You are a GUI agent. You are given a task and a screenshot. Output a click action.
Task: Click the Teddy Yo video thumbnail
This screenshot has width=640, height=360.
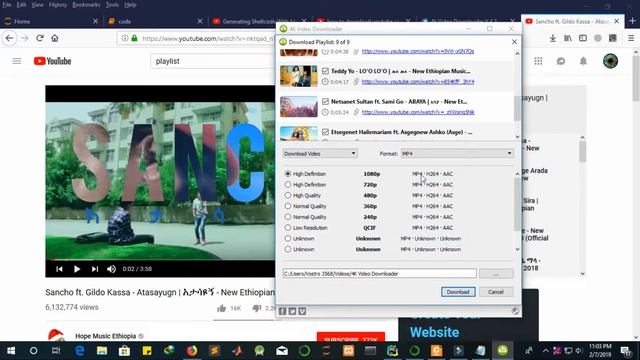[299, 76]
